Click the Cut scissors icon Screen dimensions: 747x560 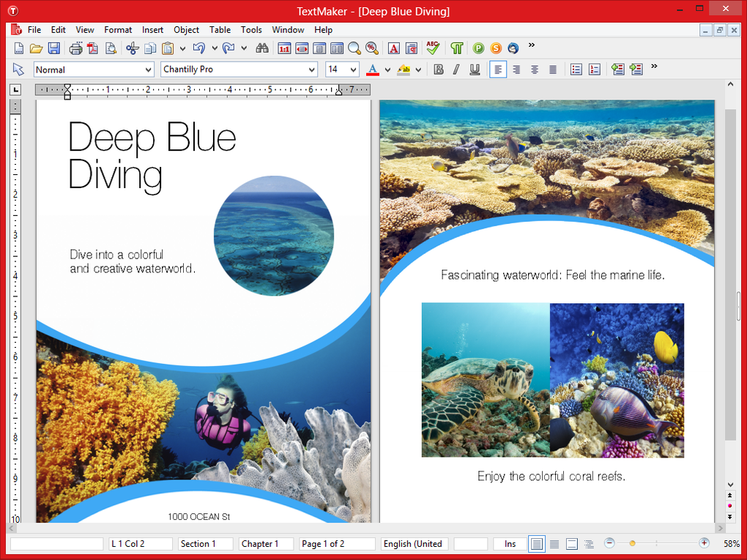pyautogui.click(x=133, y=48)
